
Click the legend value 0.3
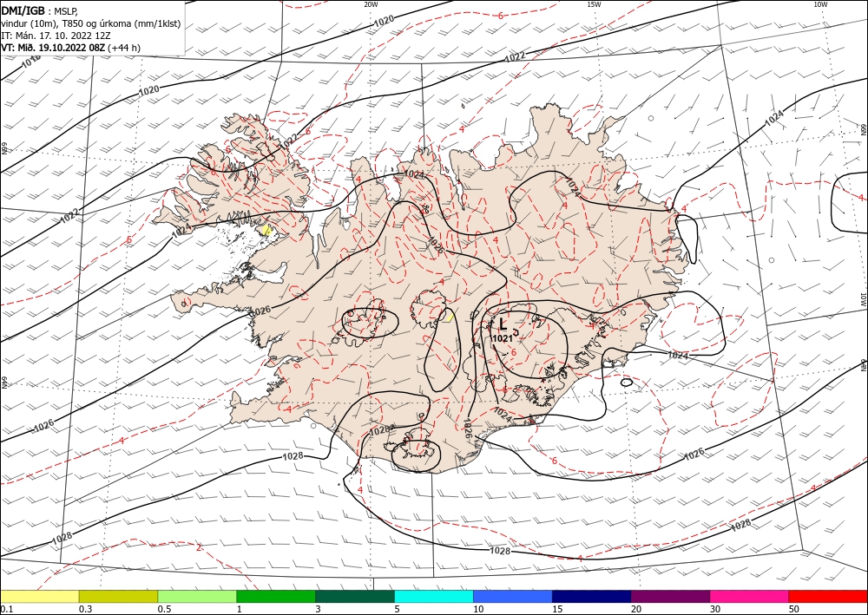pyautogui.click(x=85, y=609)
